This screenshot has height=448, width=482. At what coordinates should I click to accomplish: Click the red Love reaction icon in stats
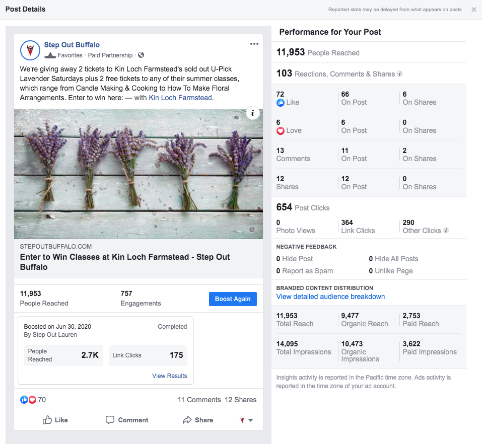coord(281,131)
